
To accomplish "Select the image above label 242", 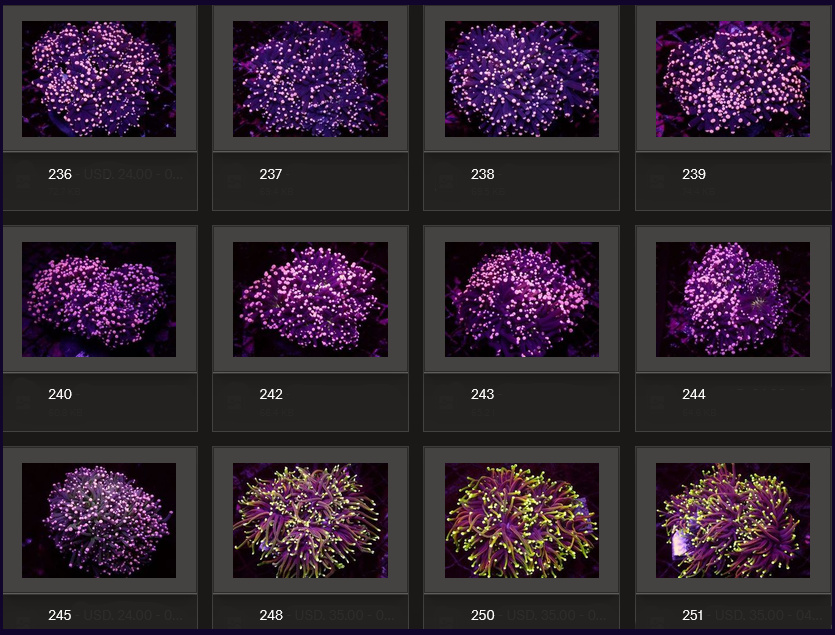I will tap(310, 299).
